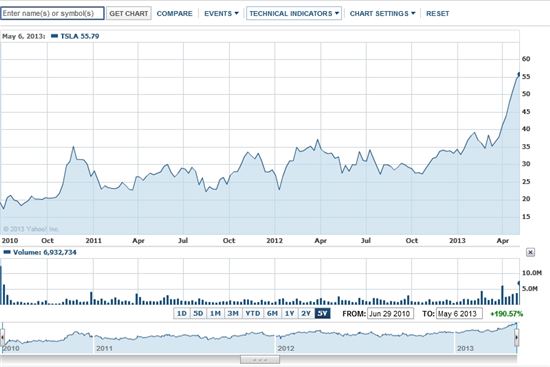This screenshot has height=367, width=550.
Task: Close the Volume panel
Action: click(x=530, y=252)
